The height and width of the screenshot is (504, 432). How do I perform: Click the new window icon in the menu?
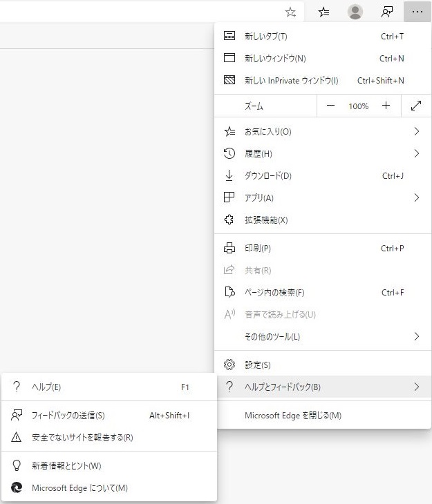click(229, 58)
